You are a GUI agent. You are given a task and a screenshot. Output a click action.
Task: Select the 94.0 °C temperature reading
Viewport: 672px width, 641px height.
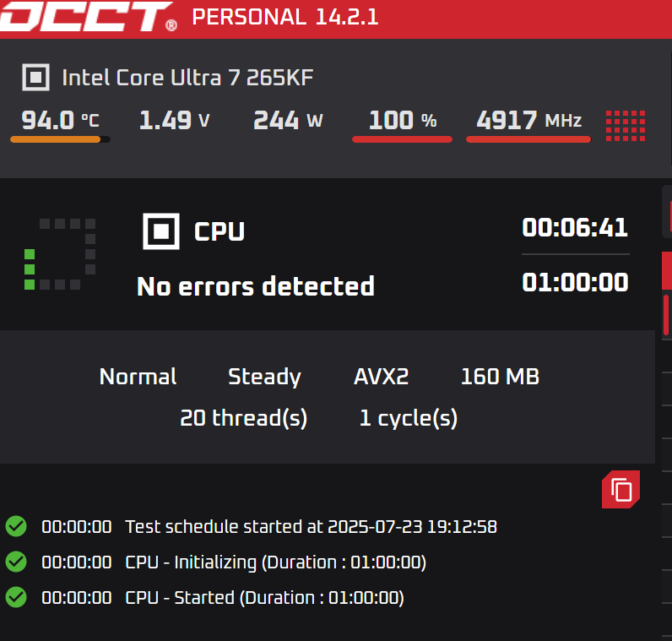[x=60, y=121]
